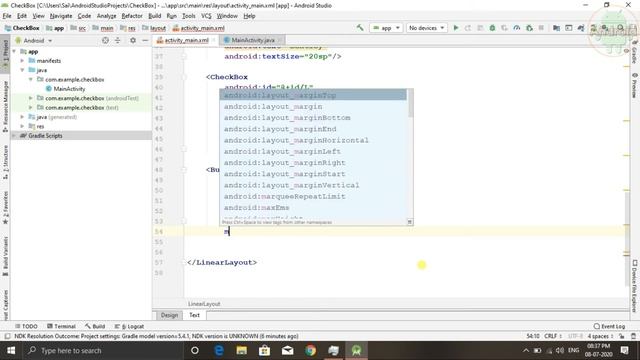Open Project panel settings gear icon
Screen dimensions: 640x360
click(x=133, y=40)
